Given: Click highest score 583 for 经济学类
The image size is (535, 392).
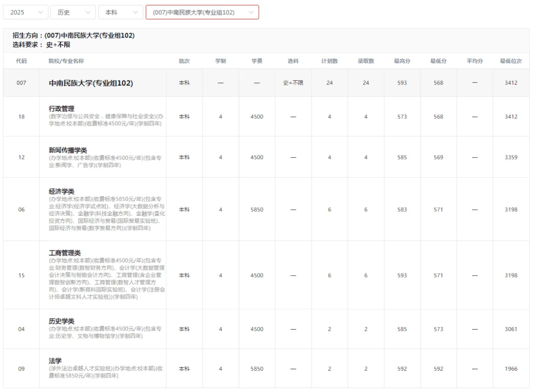Looking at the screenshot, I should (402, 209).
